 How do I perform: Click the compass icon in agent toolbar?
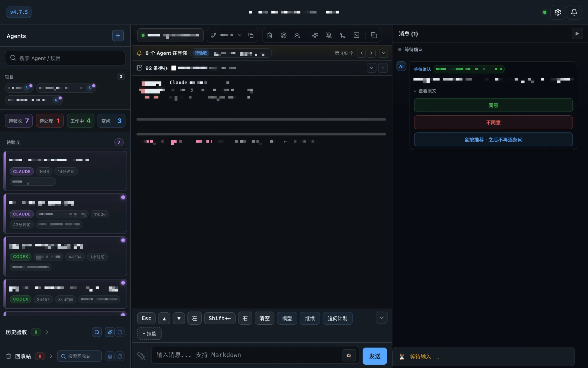tap(283, 35)
